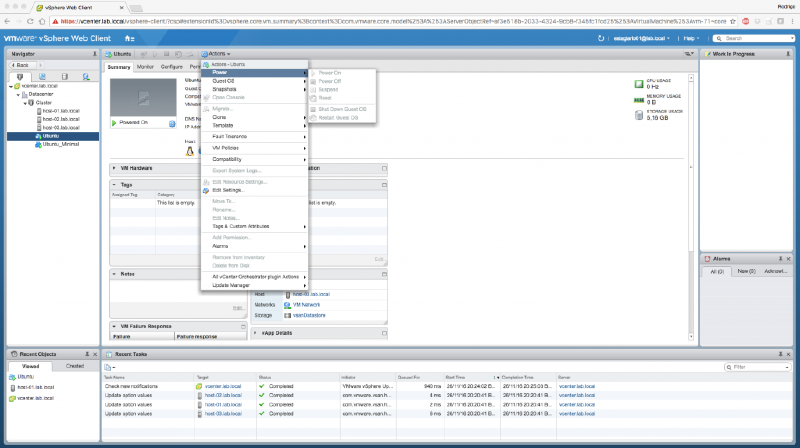Open host-01.lab.local in Recent Objects
The width and height of the screenshot is (800, 448).
tap(36, 387)
